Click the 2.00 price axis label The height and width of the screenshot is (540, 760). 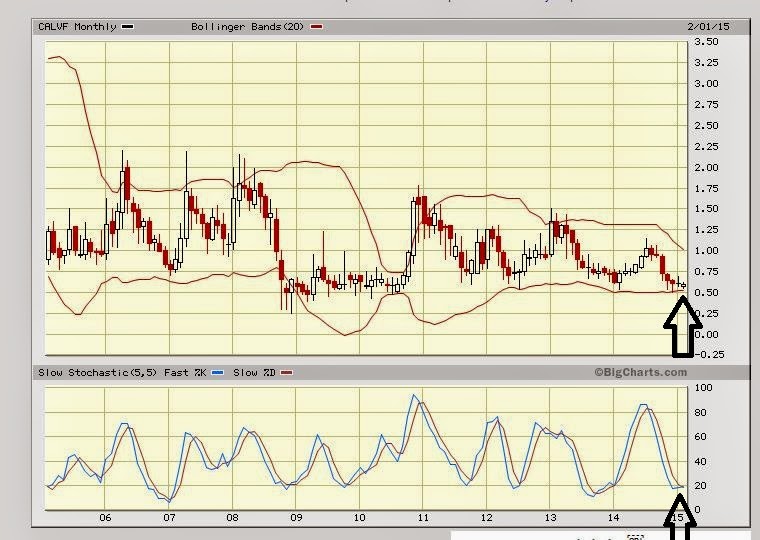(706, 168)
